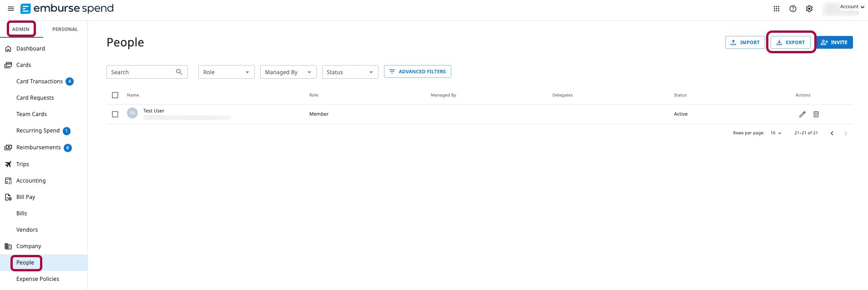
Task: Click the Invite button
Action: coord(834,42)
